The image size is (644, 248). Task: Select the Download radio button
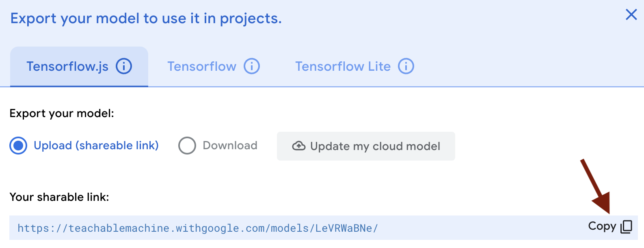point(187,146)
